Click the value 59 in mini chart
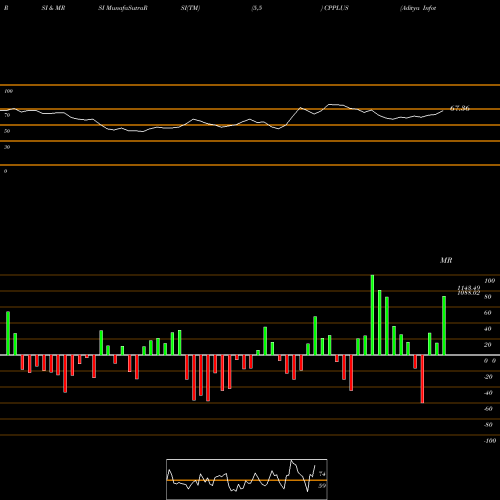Screen dimensions: 500x500 coord(322,486)
